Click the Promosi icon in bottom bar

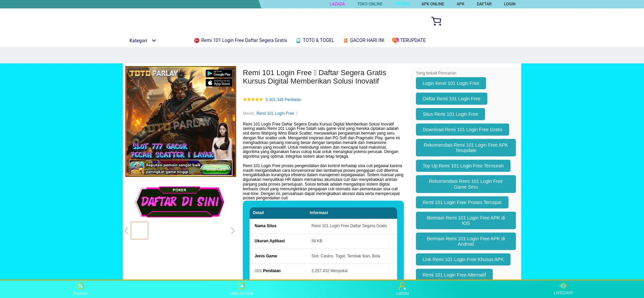point(80,286)
